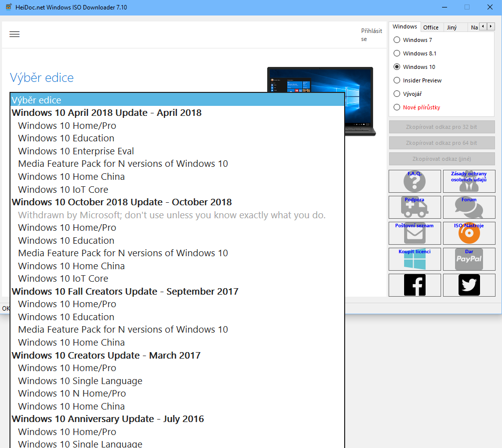This screenshot has height=448, width=502.
Task: Open ISO Nástroje disc icon
Action: 469,233
